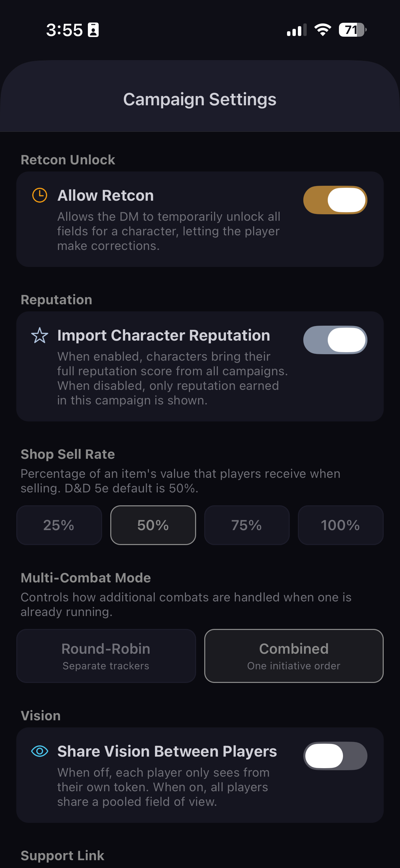Click the Support Link section heading
Image resolution: width=400 pixels, height=868 pixels.
point(63,855)
